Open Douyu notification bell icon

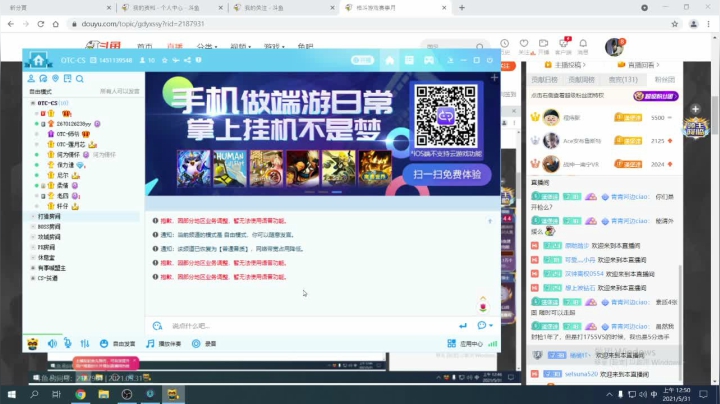583,43
